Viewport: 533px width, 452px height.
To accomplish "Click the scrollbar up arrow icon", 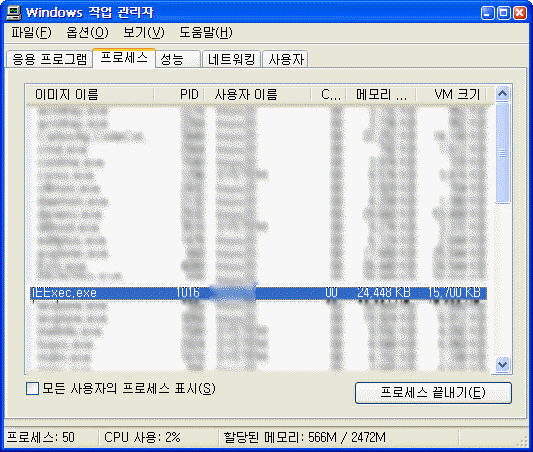I will tap(502, 93).
